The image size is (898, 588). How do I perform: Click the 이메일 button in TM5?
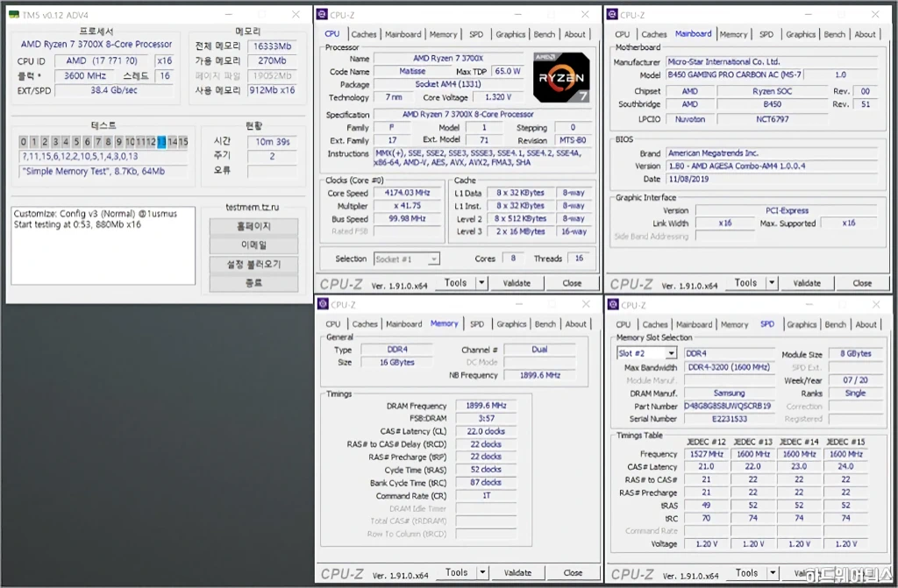[253, 245]
